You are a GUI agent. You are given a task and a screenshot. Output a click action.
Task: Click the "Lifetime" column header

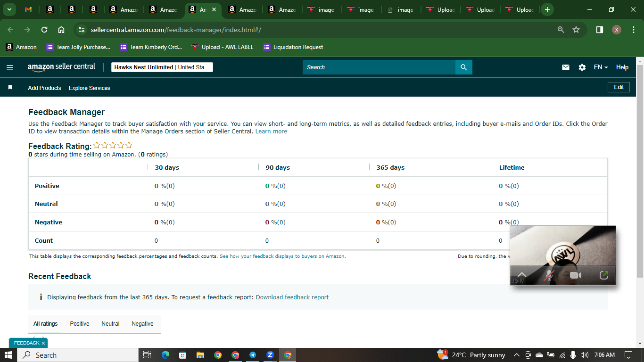(512, 168)
